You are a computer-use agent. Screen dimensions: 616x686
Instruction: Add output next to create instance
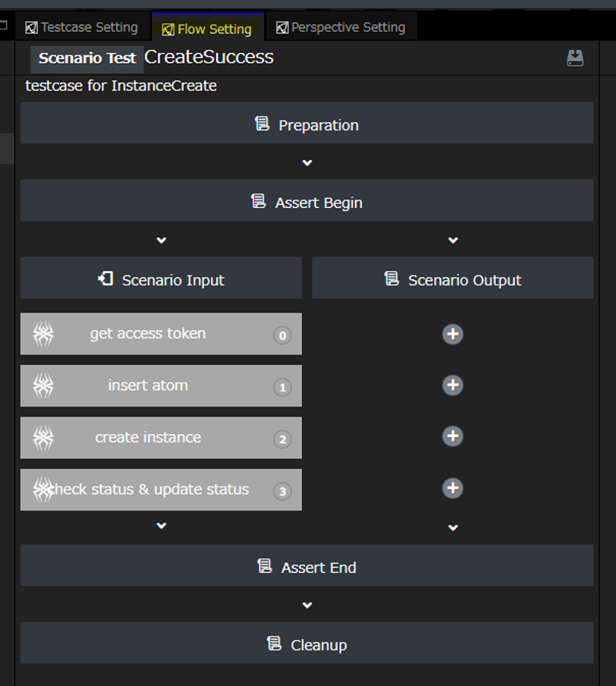(x=453, y=436)
